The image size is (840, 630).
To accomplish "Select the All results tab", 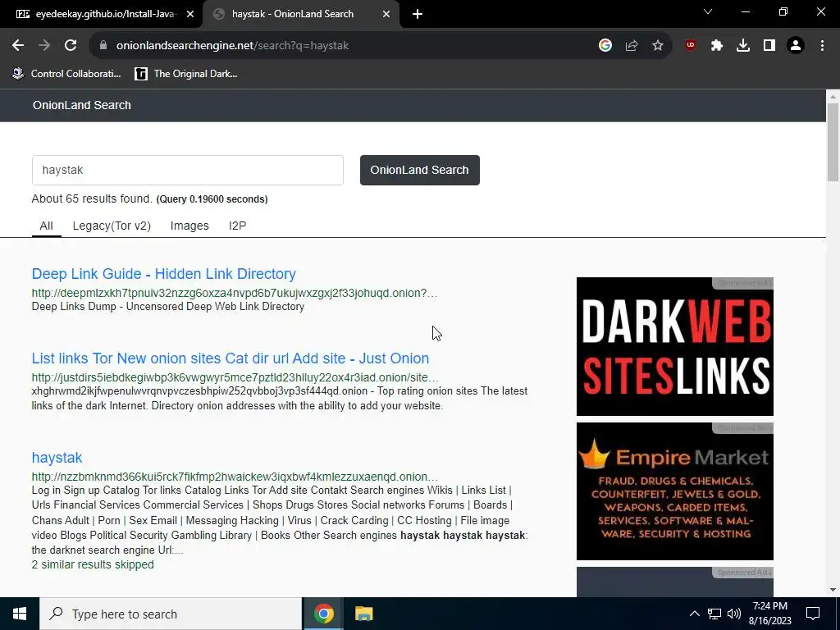I will pyautogui.click(x=46, y=226).
